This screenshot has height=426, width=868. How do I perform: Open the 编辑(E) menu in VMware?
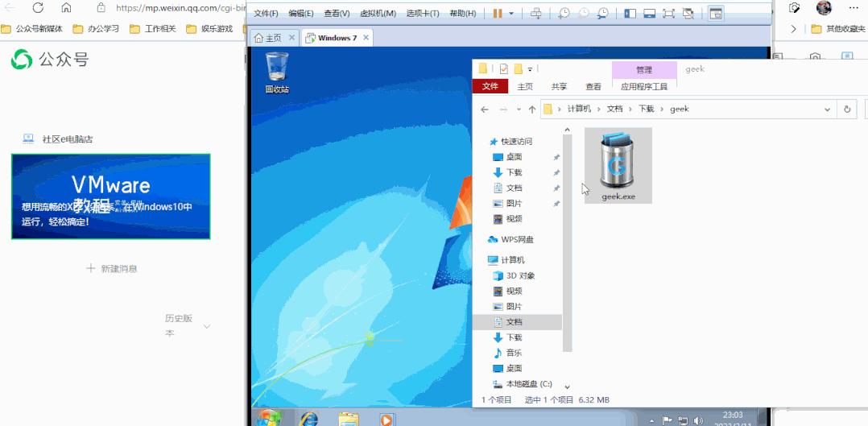pyautogui.click(x=300, y=14)
